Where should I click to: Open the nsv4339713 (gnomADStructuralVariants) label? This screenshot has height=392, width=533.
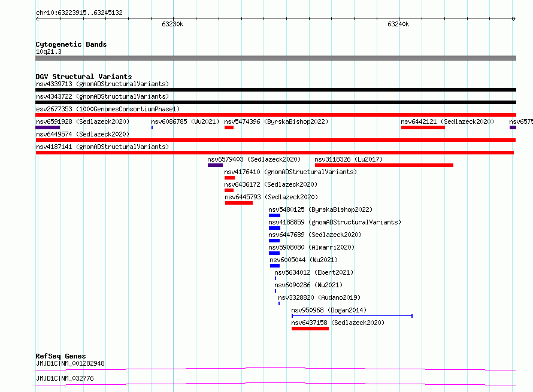102,84
